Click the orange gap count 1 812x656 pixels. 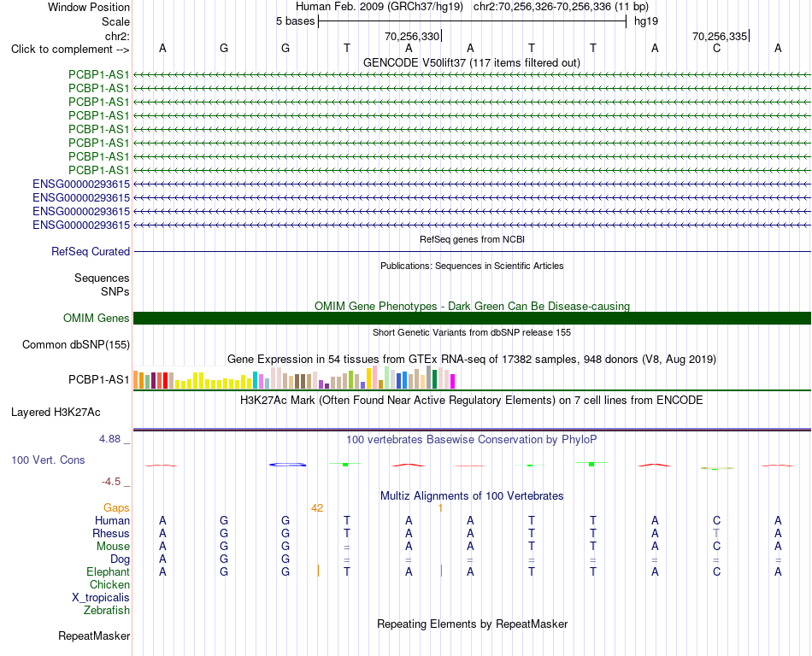441,508
